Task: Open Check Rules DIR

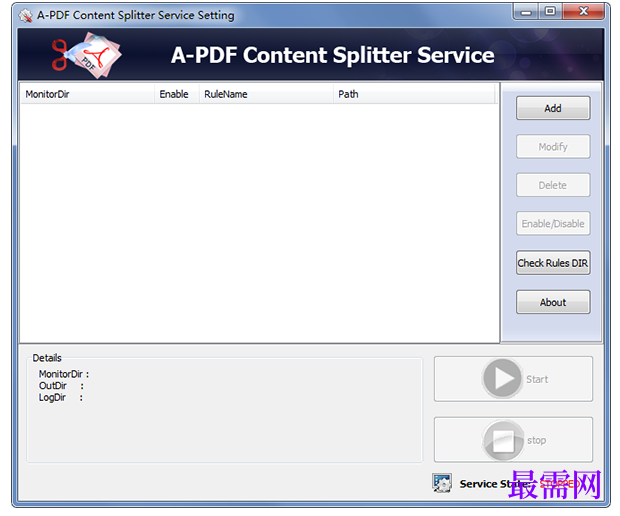Action: (553, 263)
